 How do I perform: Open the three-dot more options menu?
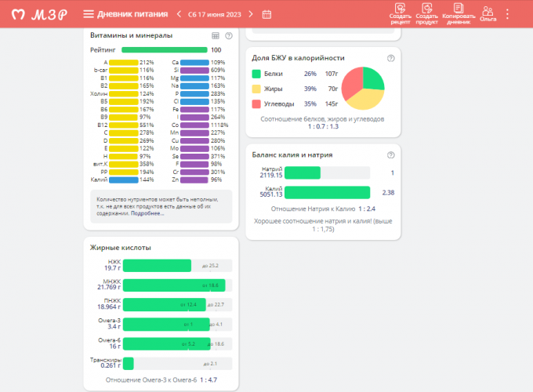(507, 14)
